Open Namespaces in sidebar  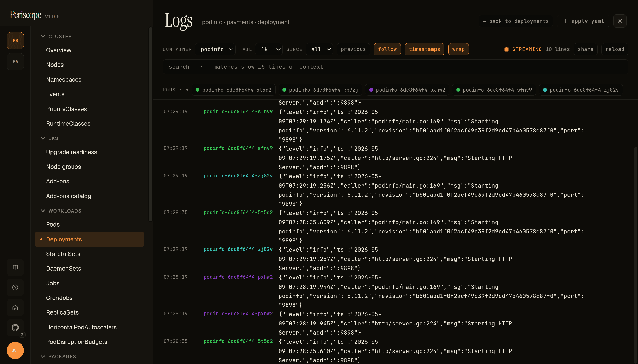(x=90, y=80)
